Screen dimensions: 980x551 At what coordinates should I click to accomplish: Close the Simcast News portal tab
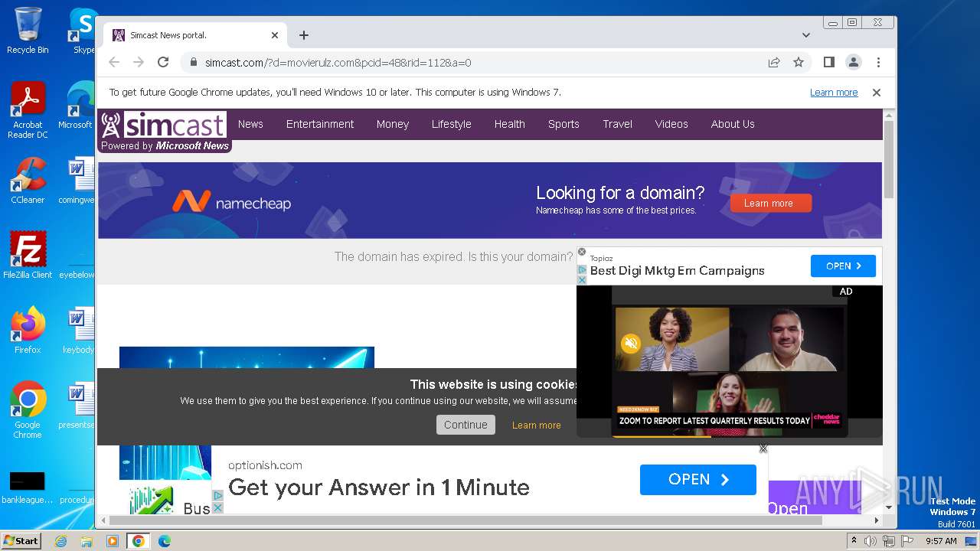(x=275, y=35)
